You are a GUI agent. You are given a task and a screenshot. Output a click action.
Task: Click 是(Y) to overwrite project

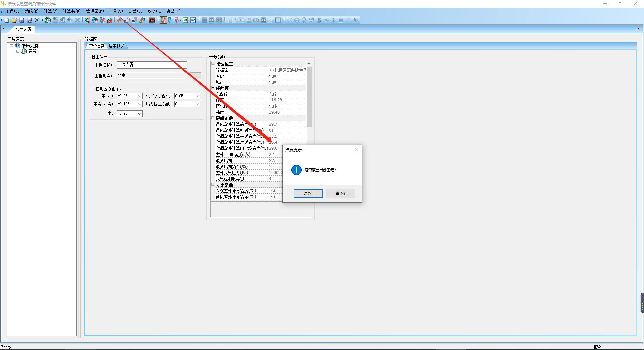click(308, 193)
